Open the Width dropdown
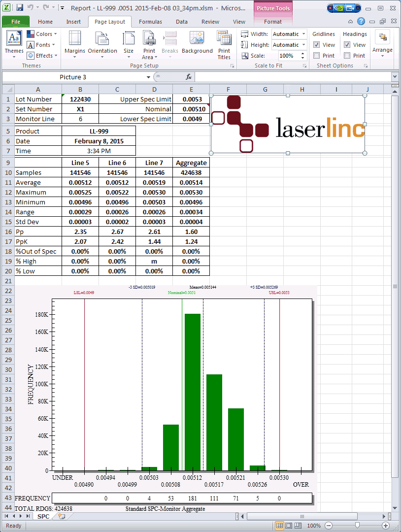The image size is (401, 532). pos(303,34)
